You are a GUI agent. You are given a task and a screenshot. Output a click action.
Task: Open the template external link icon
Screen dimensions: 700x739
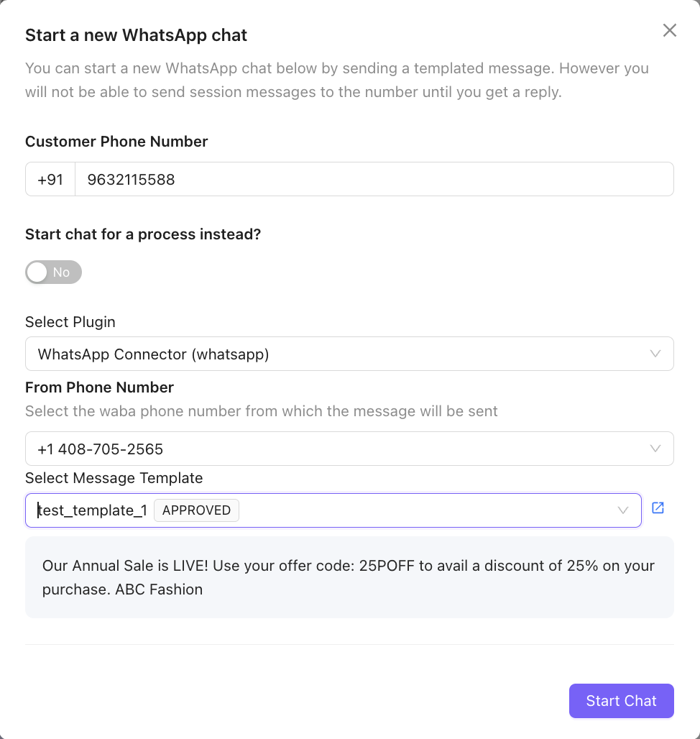(x=657, y=508)
